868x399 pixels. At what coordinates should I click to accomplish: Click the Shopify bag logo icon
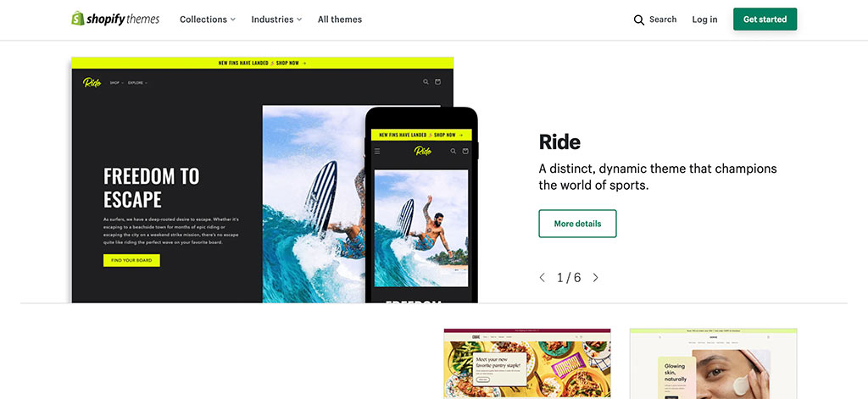coord(77,19)
